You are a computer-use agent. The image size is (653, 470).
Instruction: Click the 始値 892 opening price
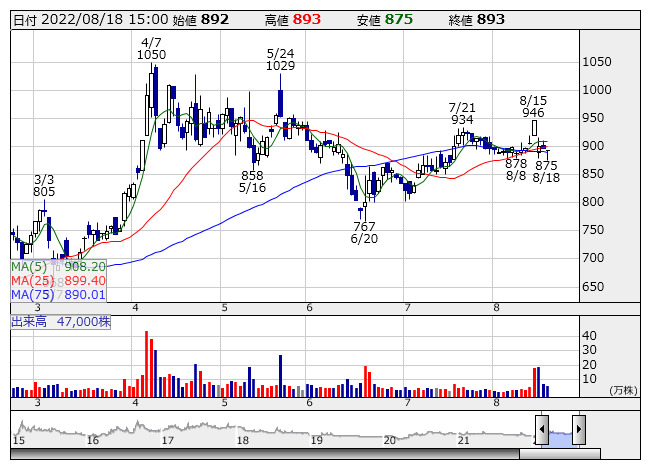click(x=201, y=20)
